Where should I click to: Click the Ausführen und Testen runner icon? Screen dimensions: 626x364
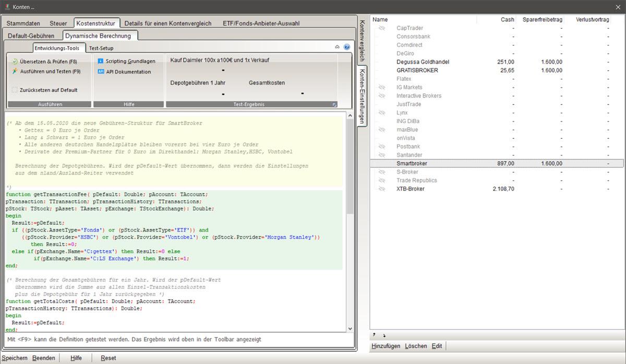pos(15,71)
